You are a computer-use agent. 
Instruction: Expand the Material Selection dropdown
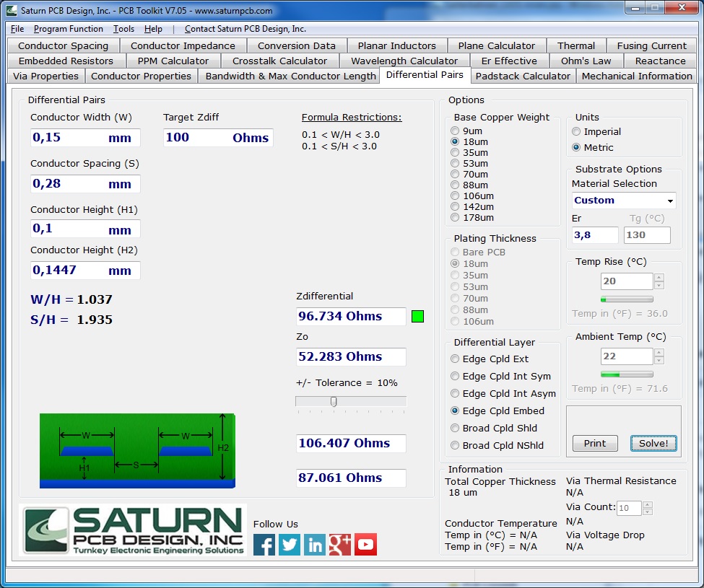670,201
